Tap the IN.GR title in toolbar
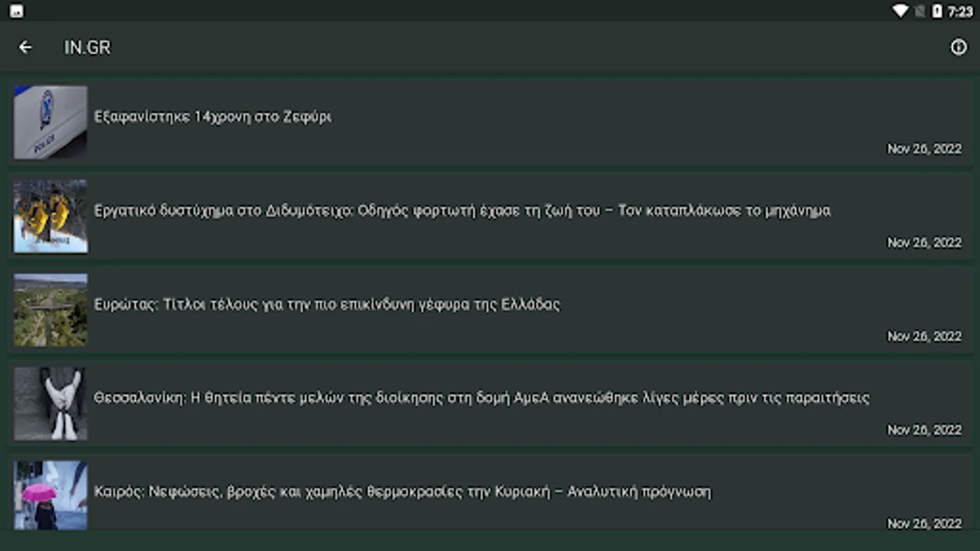 tap(88, 47)
